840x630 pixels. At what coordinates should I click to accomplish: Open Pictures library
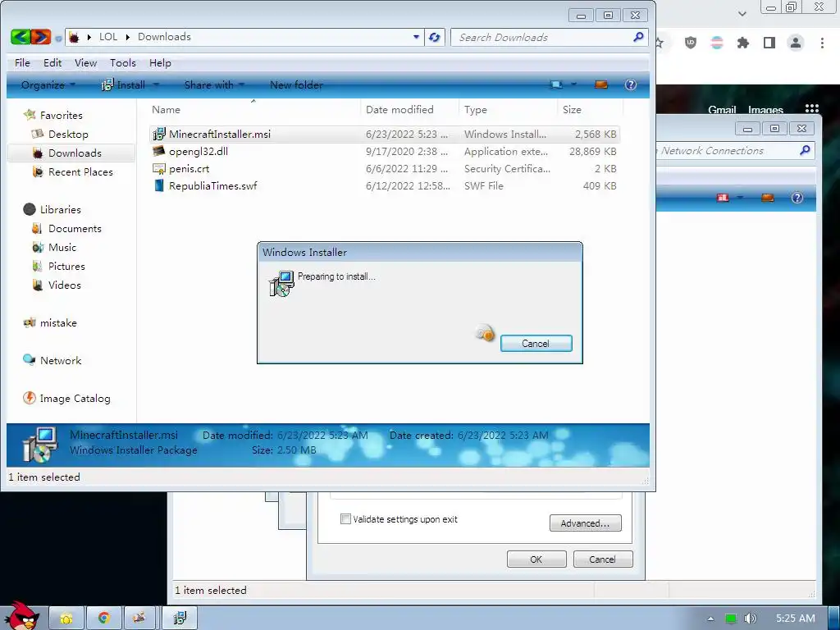(66, 267)
